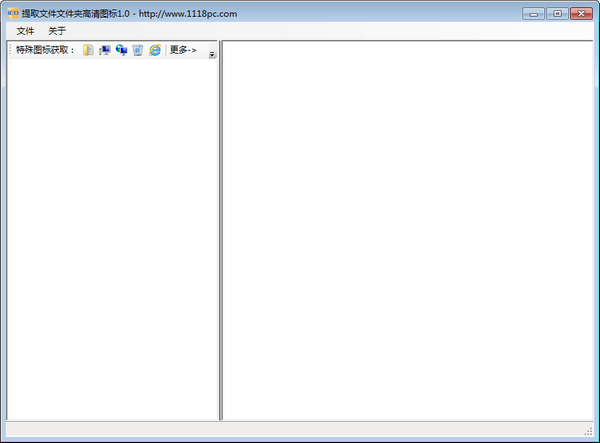Get the My Documents folder icon
600x443 pixels.
pyautogui.click(x=88, y=50)
